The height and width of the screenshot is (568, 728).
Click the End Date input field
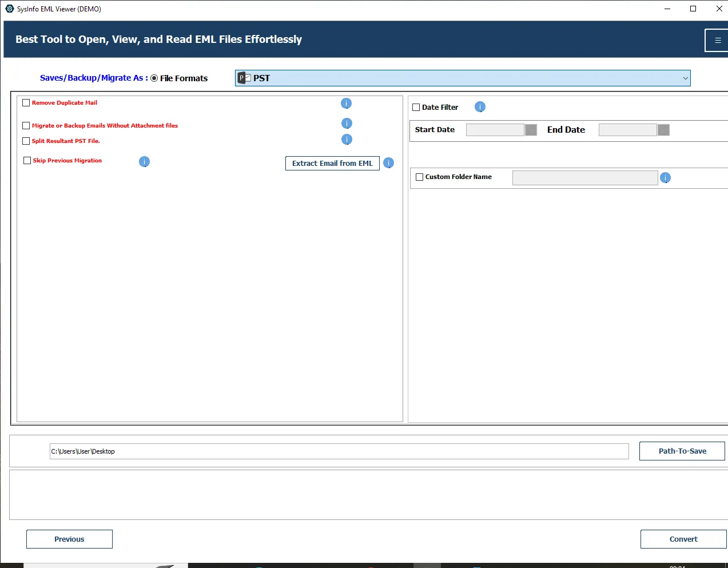pyautogui.click(x=628, y=130)
